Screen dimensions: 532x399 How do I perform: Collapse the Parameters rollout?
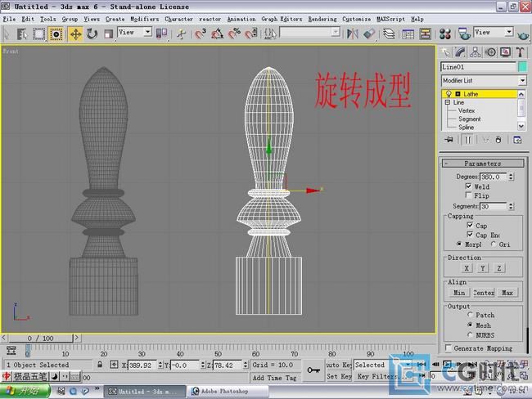[482, 164]
